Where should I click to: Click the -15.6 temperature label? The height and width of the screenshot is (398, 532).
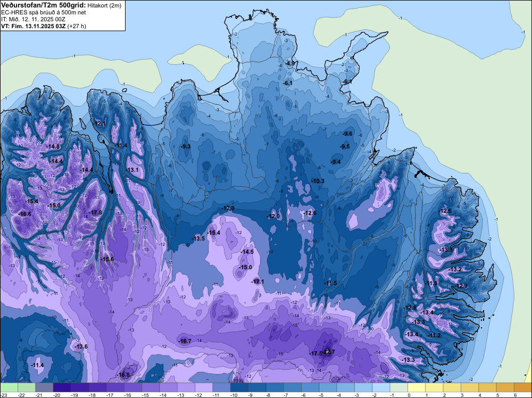pos(107,259)
